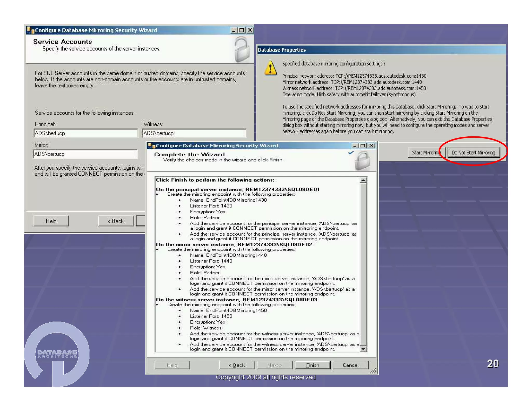
Task: Click Help in Service Accounts wizard
Action: 51,221
